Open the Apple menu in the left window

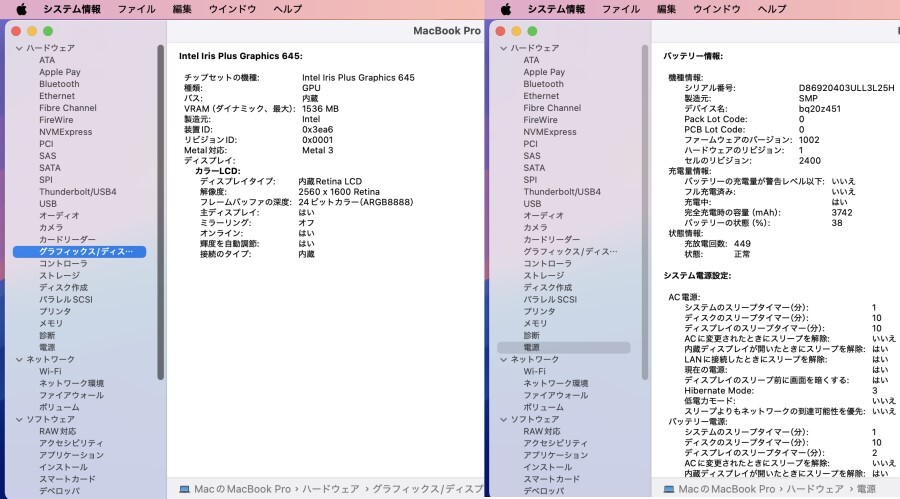(x=21, y=9)
